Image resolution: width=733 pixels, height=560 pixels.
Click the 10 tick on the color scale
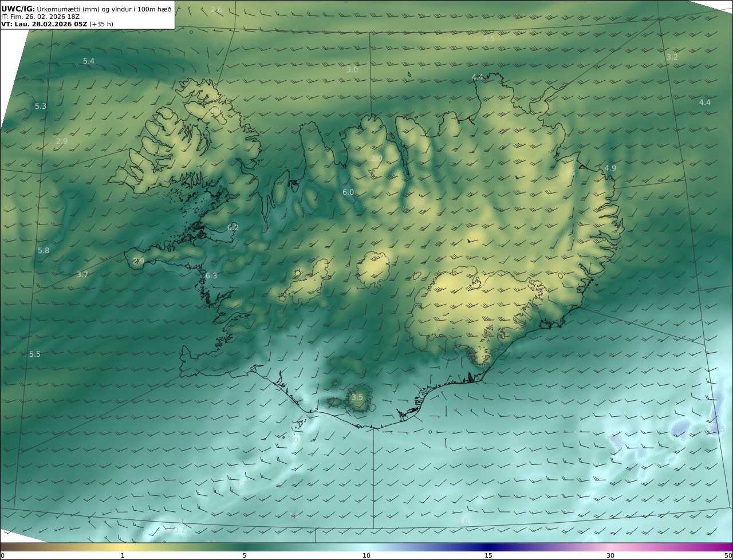coord(366,555)
